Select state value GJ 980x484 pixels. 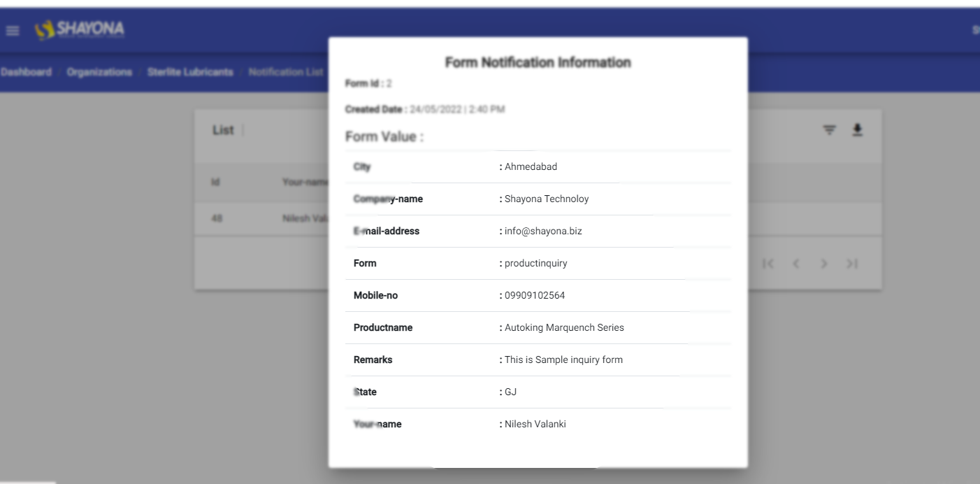[x=510, y=392]
